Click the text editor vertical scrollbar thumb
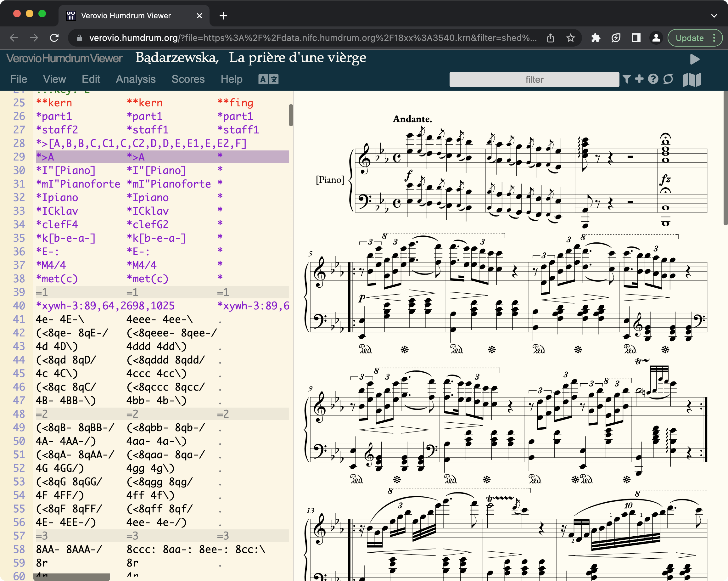Image resolution: width=728 pixels, height=581 pixels. pyautogui.click(x=291, y=115)
